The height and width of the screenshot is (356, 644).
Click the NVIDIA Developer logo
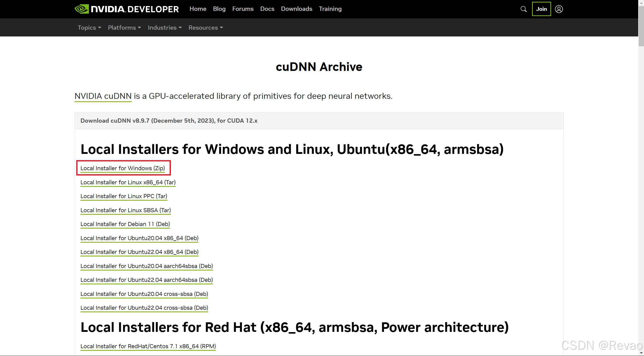pos(127,9)
